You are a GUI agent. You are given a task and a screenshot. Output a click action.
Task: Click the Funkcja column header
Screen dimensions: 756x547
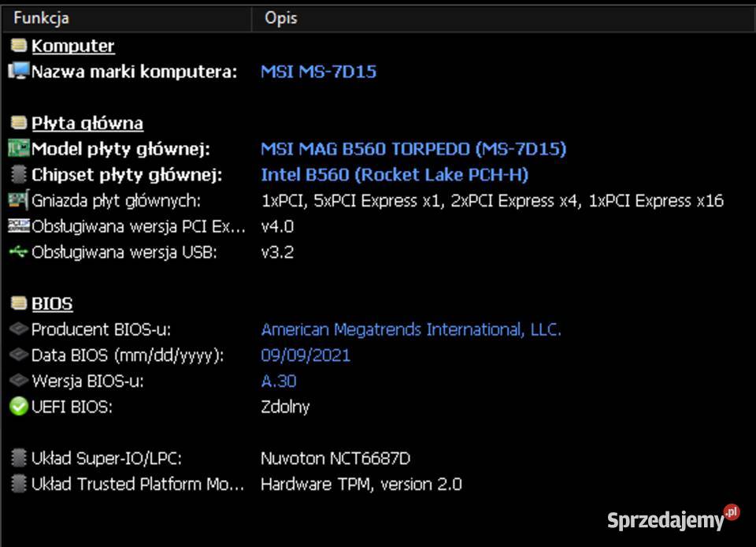(41, 17)
